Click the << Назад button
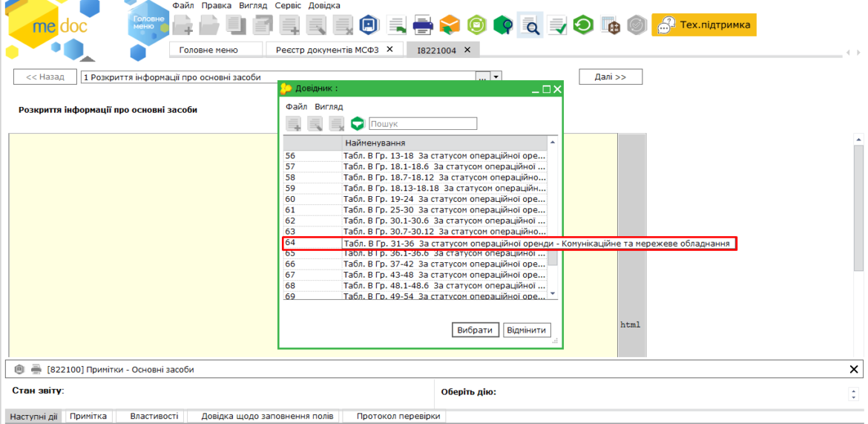 click(x=45, y=77)
